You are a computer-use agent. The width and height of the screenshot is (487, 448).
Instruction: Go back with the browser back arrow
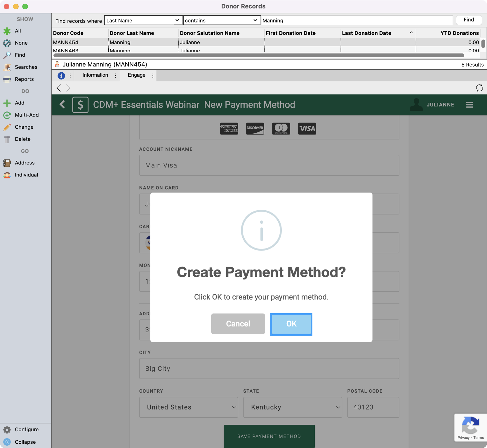point(59,88)
